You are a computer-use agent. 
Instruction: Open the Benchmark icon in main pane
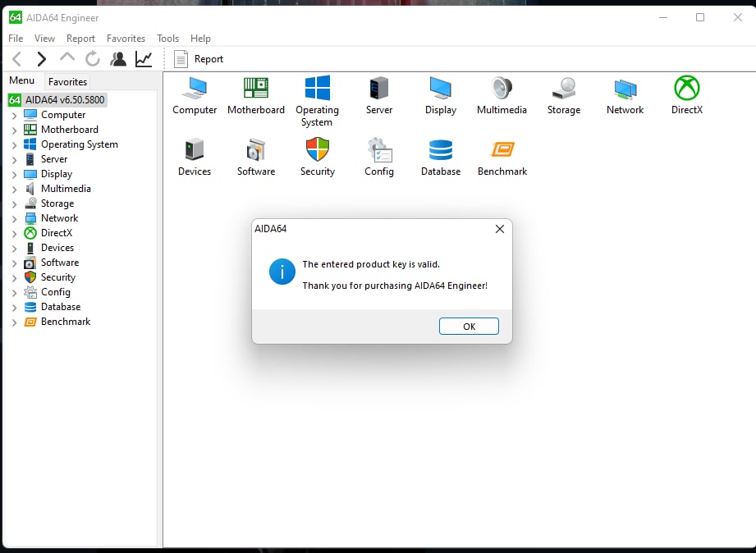502,149
